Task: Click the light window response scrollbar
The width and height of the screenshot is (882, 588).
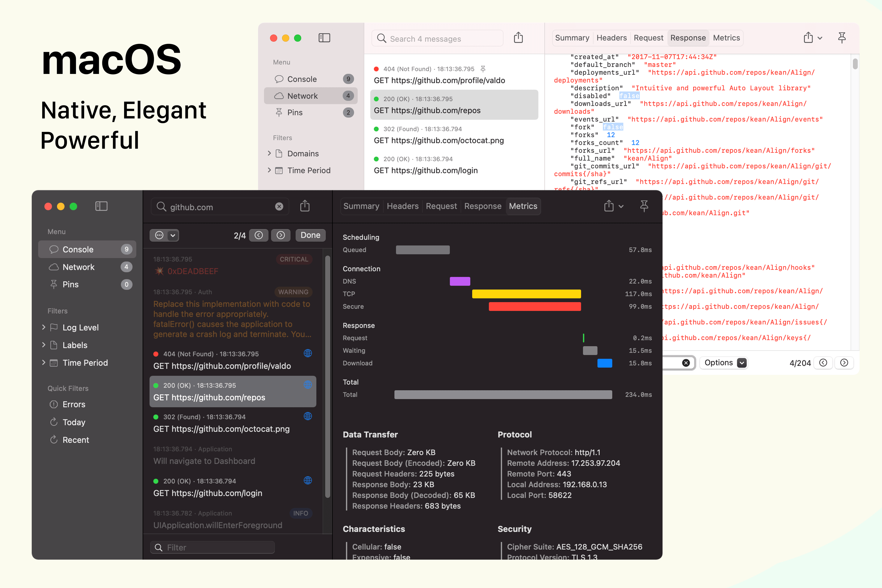Action: click(x=855, y=64)
